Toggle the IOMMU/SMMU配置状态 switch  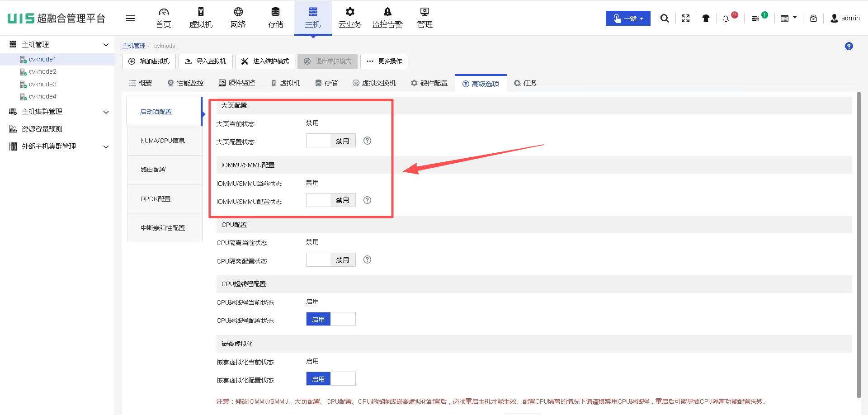click(x=330, y=200)
